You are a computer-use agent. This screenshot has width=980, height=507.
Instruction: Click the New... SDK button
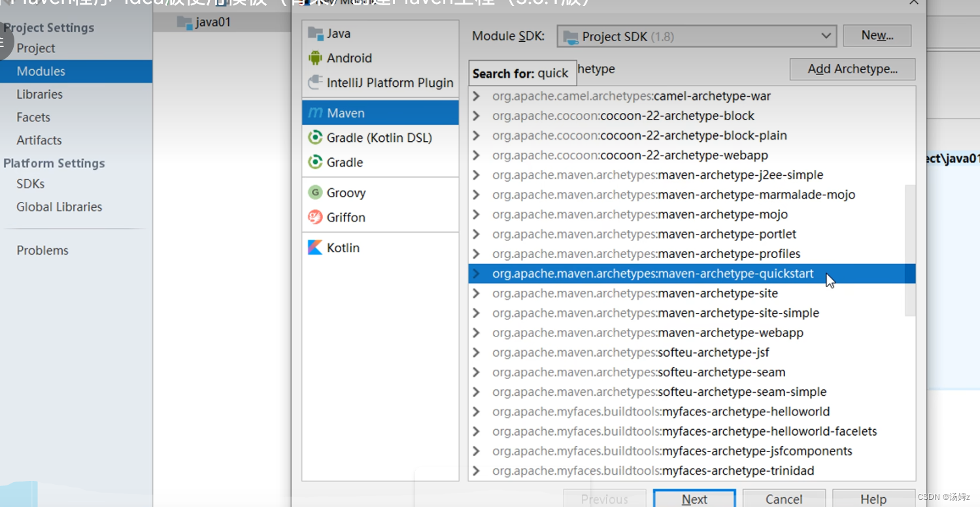point(877,35)
